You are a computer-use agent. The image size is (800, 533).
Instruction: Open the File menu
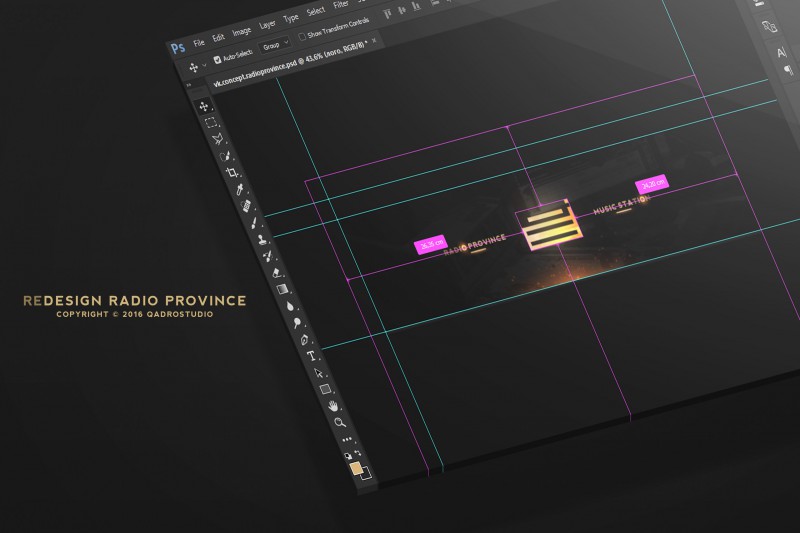198,42
